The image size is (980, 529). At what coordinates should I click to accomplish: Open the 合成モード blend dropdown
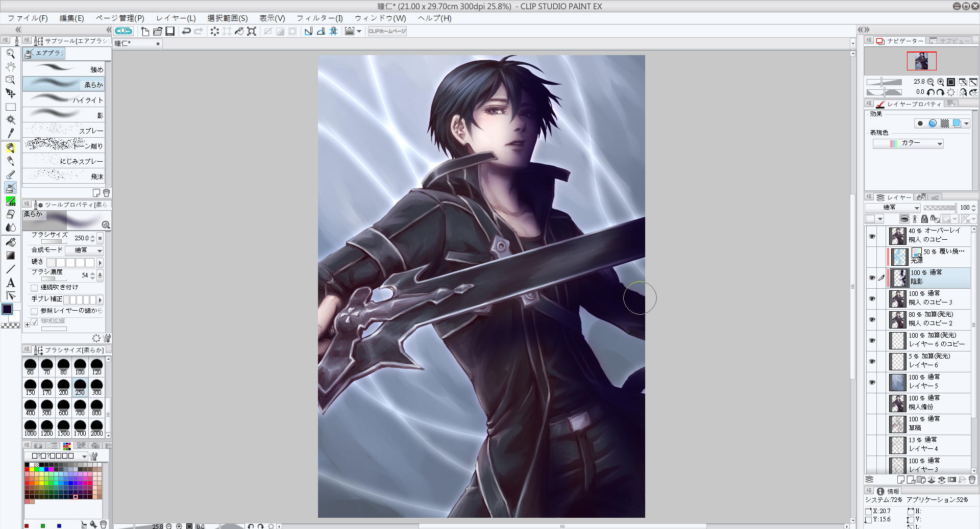[84, 250]
